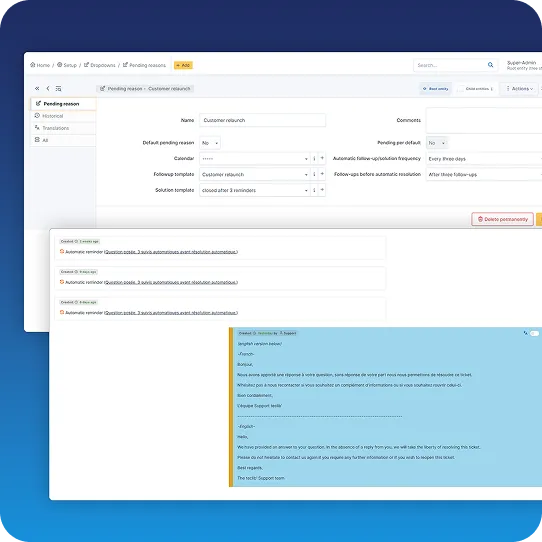Click the info icon next to Solution template
Screen dimensions: 542x542
(x=314, y=190)
